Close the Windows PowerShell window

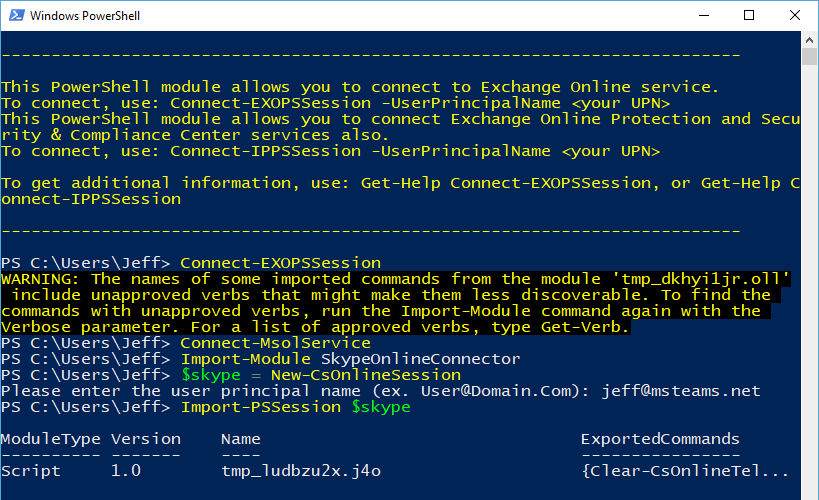[794, 15]
